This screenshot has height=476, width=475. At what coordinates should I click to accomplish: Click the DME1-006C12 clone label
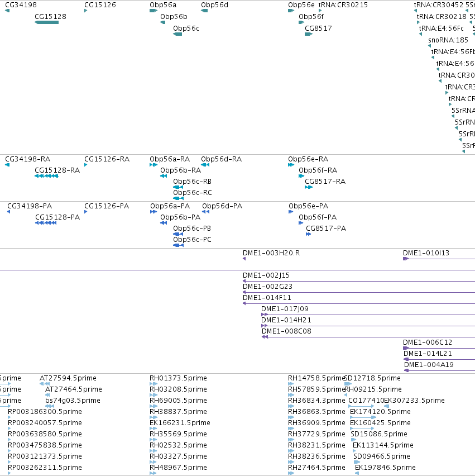(428, 342)
